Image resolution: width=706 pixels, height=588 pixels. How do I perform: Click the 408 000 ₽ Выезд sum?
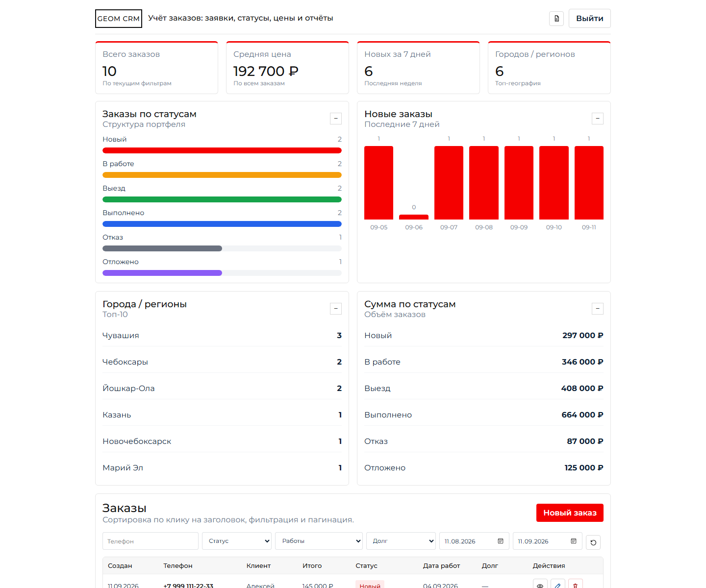[x=582, y=389]
